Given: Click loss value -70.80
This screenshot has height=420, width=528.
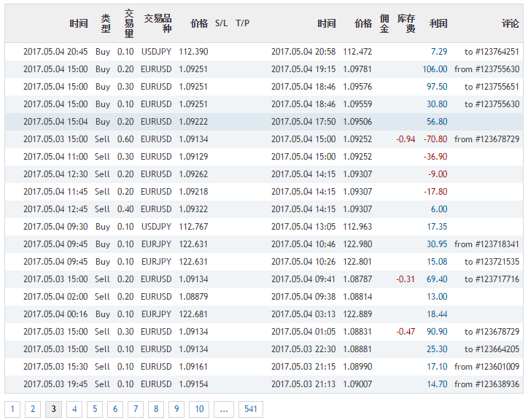Looking at the screenshot, I should (435, 139).
